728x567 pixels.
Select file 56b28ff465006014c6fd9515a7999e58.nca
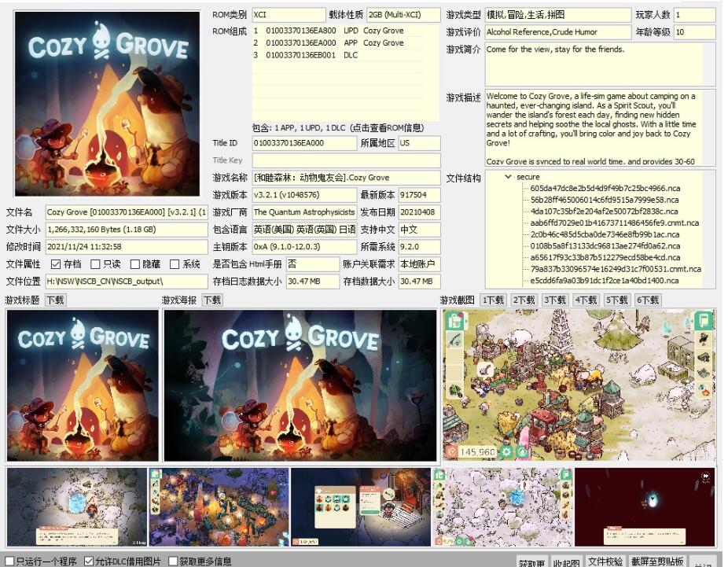point(605,200)
